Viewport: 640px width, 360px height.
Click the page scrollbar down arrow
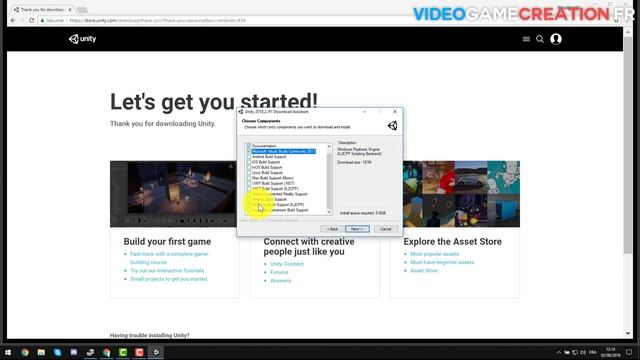[628, 334]
